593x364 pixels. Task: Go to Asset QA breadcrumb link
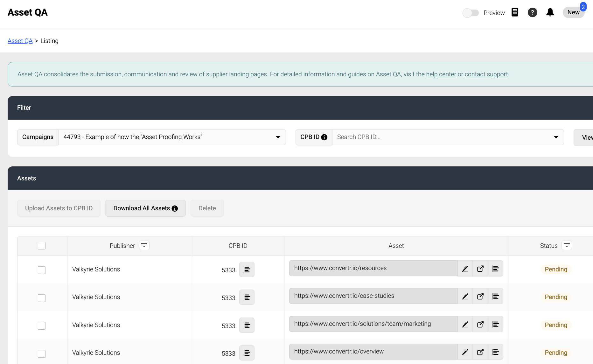point(20,41)
